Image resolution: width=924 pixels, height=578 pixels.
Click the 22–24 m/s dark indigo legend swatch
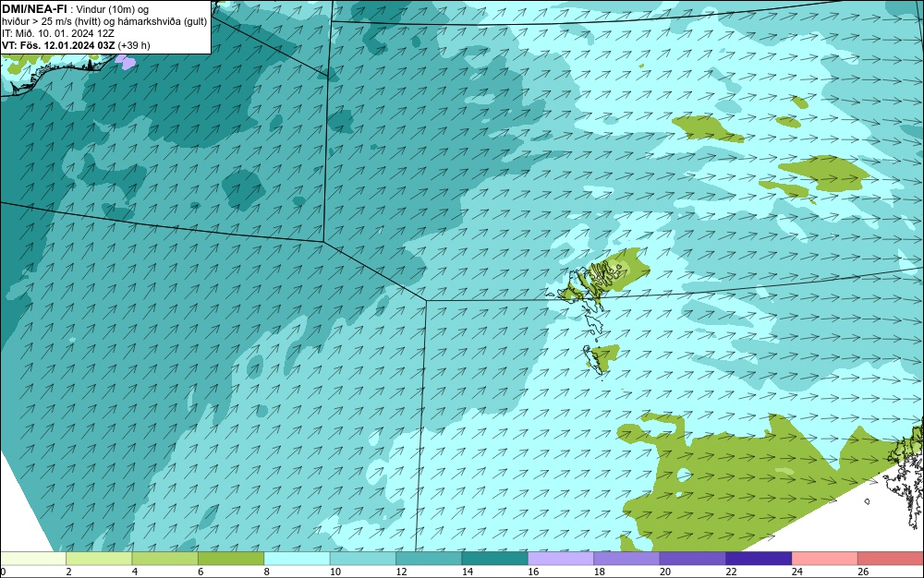759,559
